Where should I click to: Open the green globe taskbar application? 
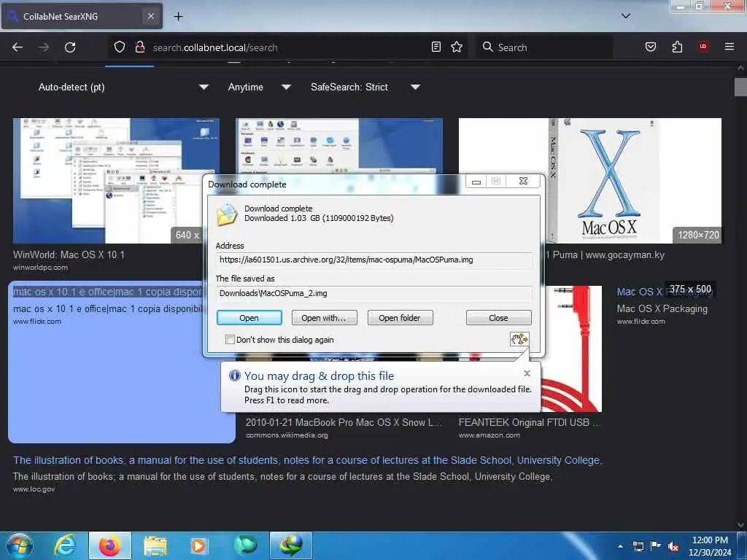246,545
